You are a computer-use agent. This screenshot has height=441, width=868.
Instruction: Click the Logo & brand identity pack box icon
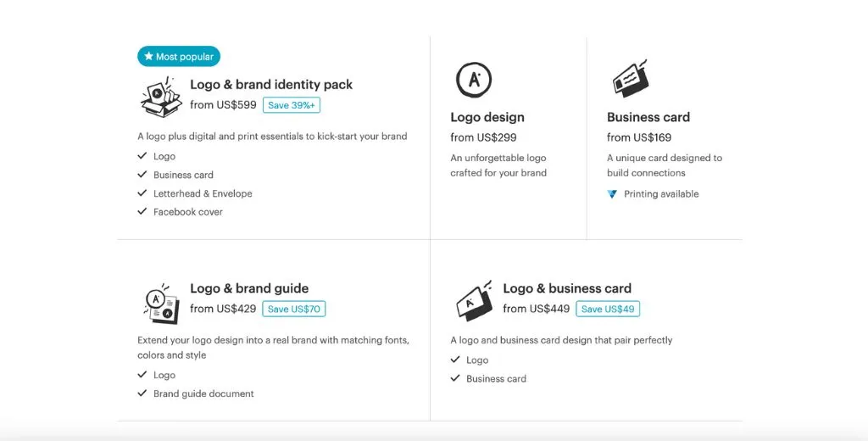[x=161, y=96]
